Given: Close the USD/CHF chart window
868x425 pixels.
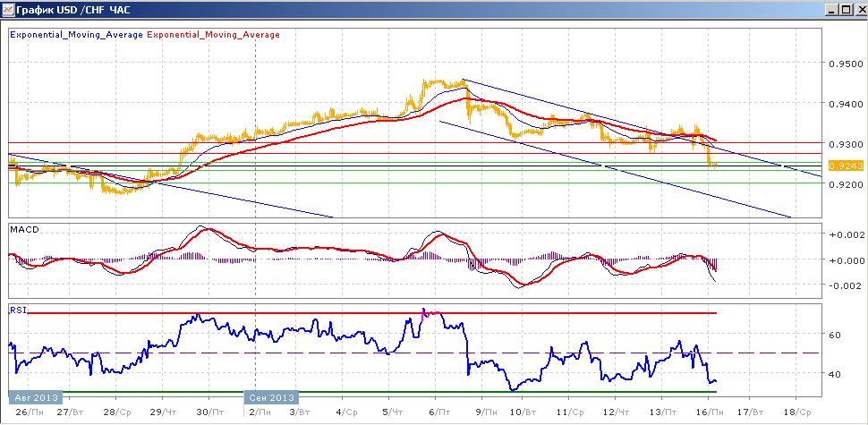Looking at the screenshot, I should point(858,10).
